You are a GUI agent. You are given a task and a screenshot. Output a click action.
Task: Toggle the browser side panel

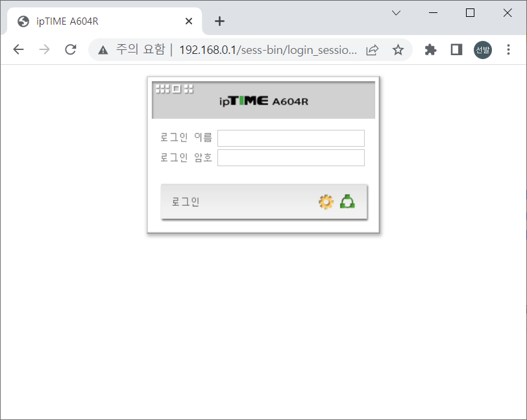point(456,50)
